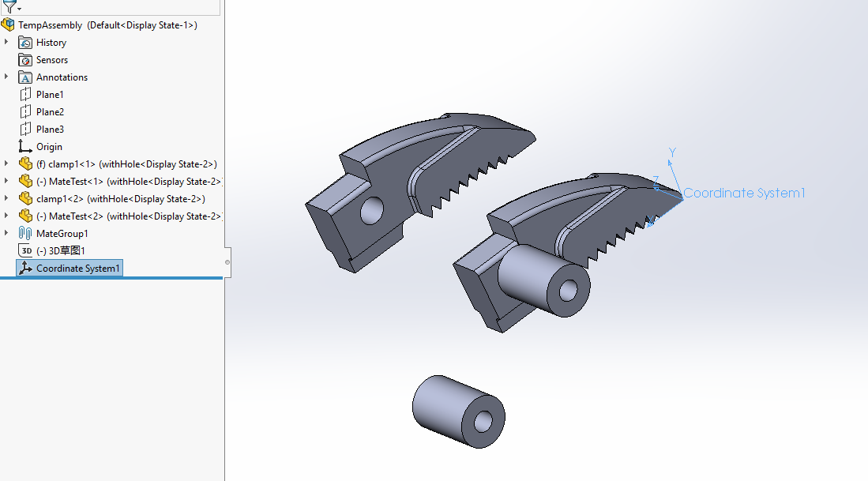Click the Origin icon

tap(25, 146)
